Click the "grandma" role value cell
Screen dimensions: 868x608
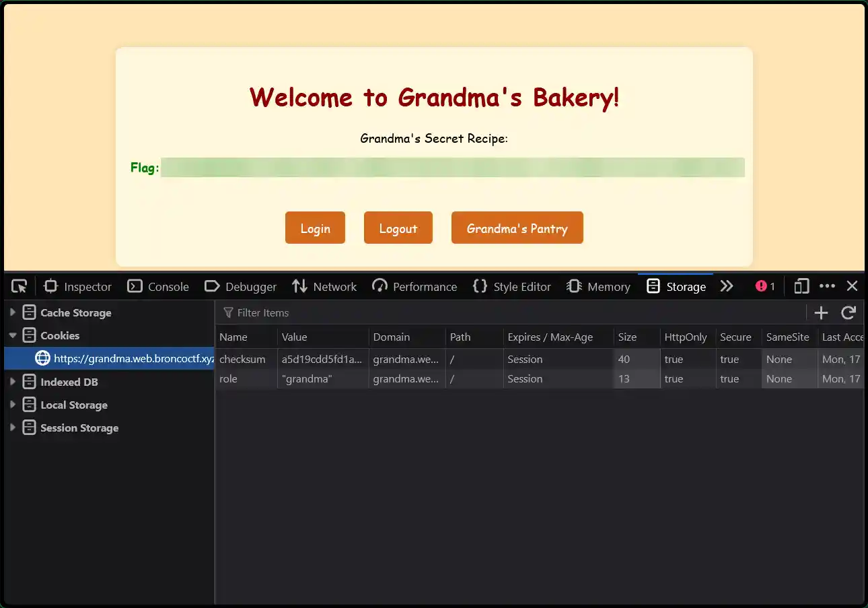click(x=323, y=378)
